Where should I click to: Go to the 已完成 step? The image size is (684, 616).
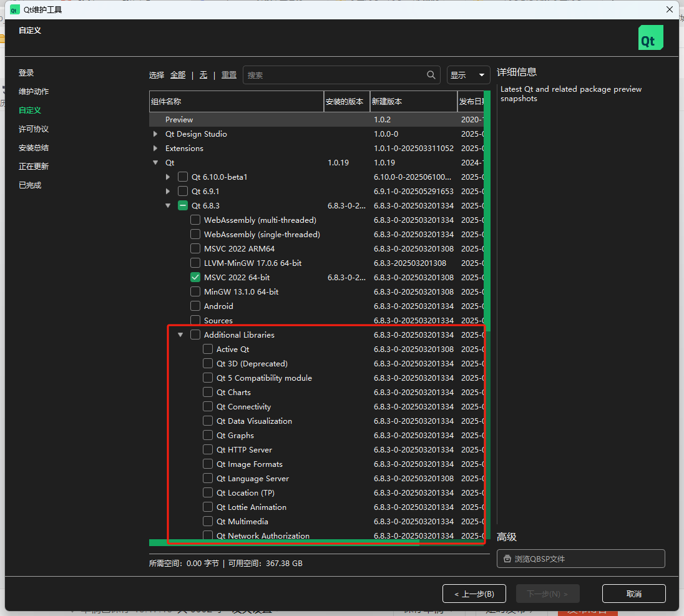[30, 185]
